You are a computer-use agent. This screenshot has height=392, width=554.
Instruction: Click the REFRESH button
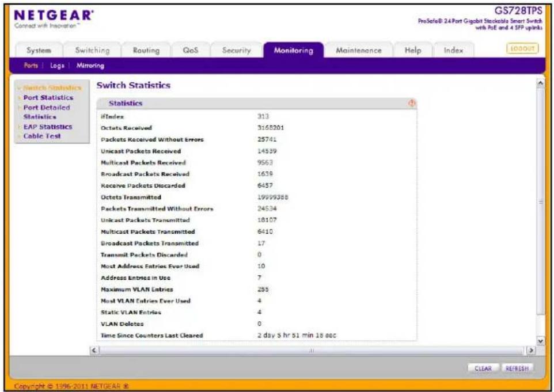517,368
